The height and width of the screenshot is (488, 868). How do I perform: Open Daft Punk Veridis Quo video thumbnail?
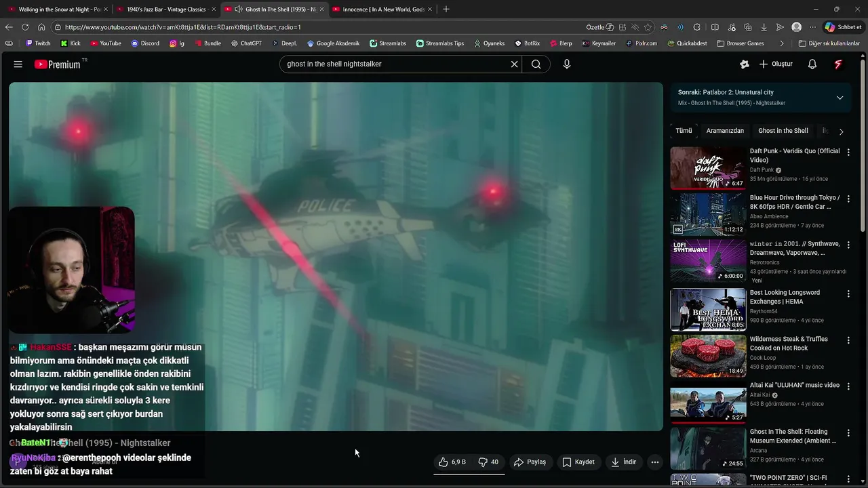708,168
